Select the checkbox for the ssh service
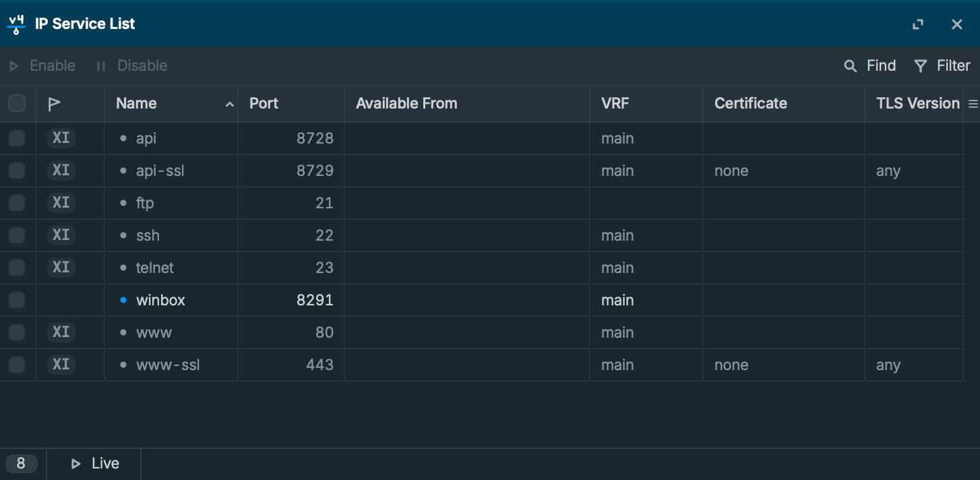The image size is (980, 480). [17, 235]
